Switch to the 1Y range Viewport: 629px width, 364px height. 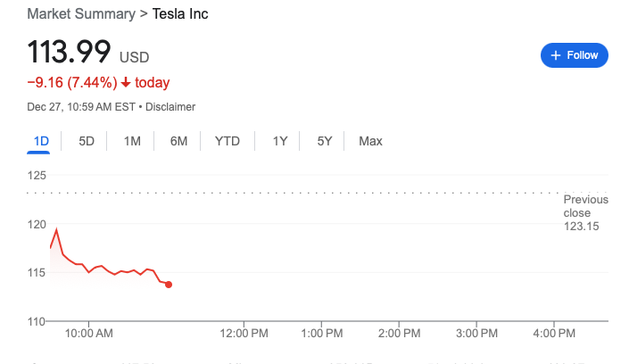click(280, 141)
